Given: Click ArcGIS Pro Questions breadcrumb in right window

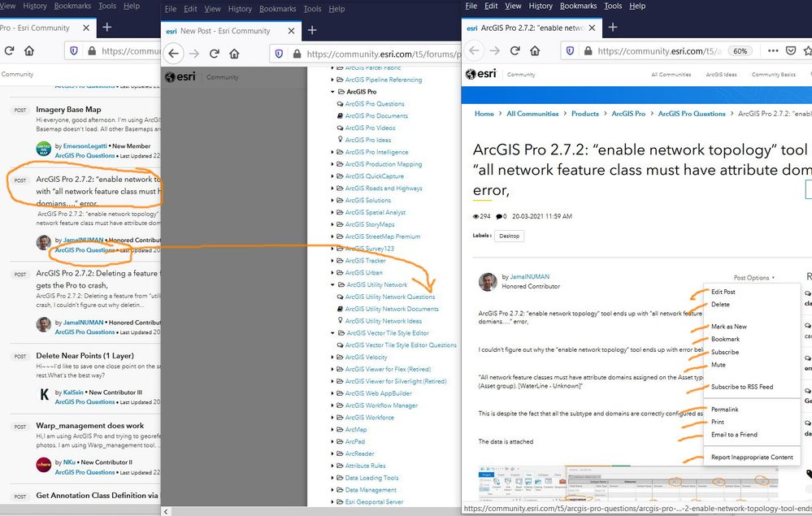Looking at the screenshot, I should (x=692, y=113).
